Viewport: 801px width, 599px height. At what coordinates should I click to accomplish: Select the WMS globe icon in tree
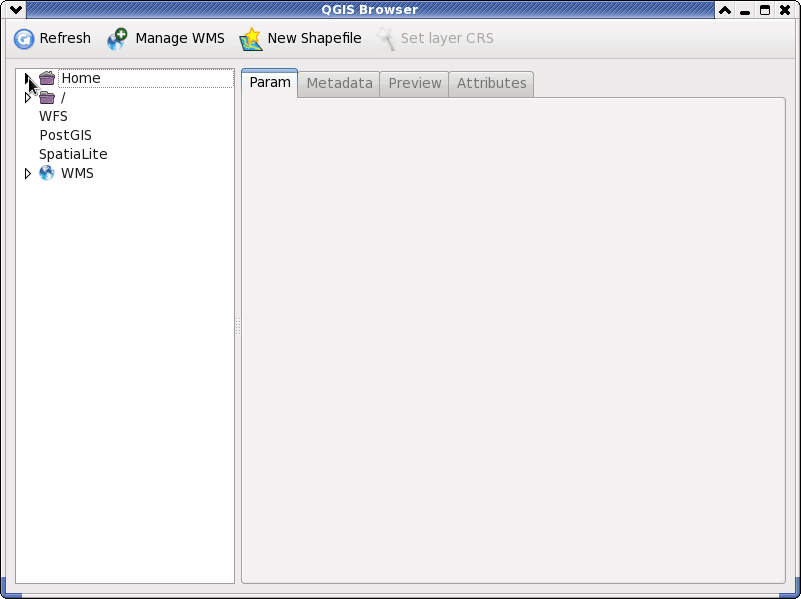coord(47,173)
